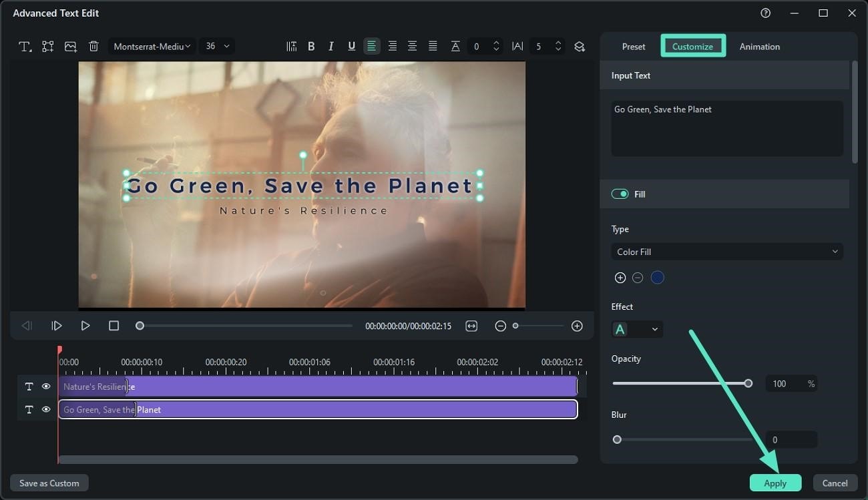Advance to the next frame
868x500 pixels.
(x=57, y=326)
